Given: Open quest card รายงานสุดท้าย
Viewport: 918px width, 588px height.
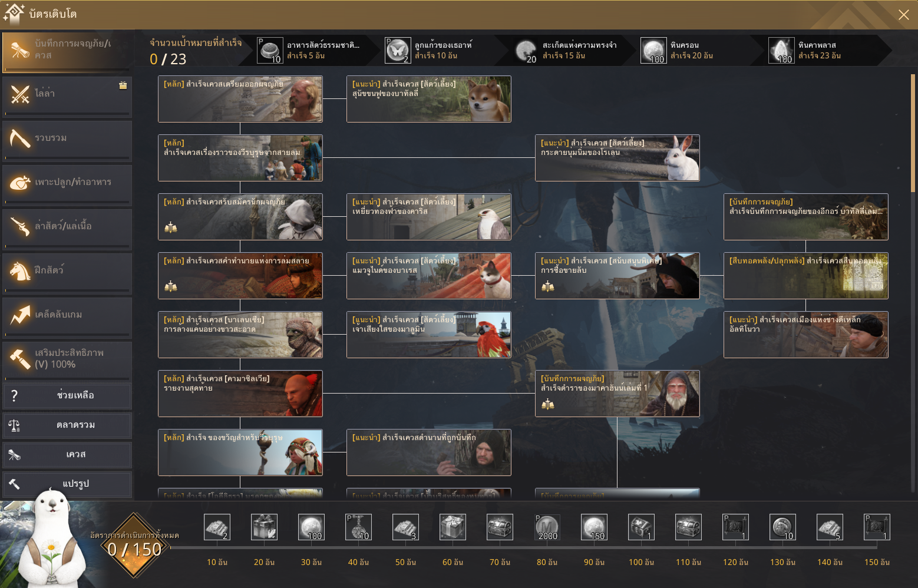Looking at the screenshot, I should pos(240,394).
